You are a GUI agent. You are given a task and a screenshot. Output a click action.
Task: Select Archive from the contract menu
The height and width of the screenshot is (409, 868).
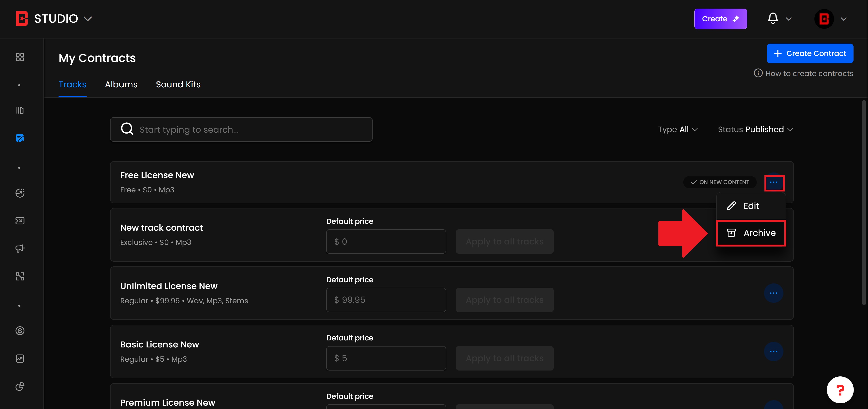[751, 233]
